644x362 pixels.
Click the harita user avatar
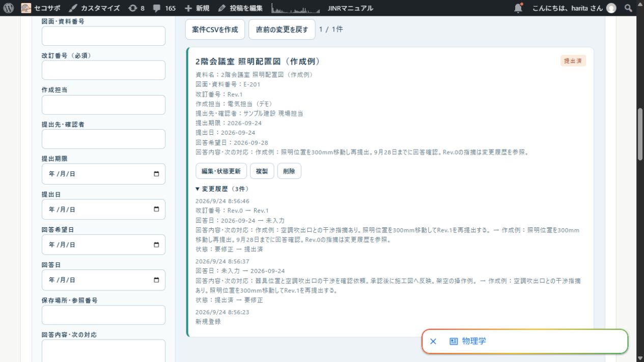611,8
